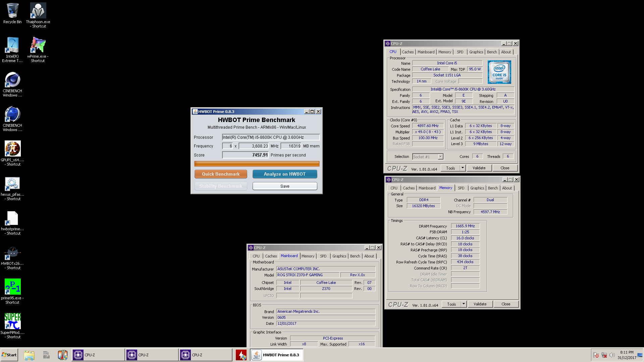Image resolution: width=644 pixels, height=362 pixels.
Task: Start Quick Benchmark in HWBOT Prime
Action: tap(221, 174)
